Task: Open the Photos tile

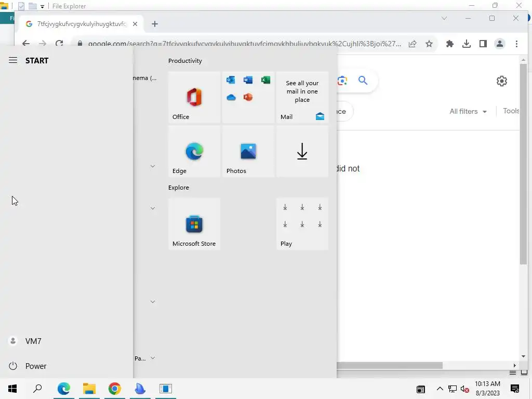Action: [x=248, y=151]
